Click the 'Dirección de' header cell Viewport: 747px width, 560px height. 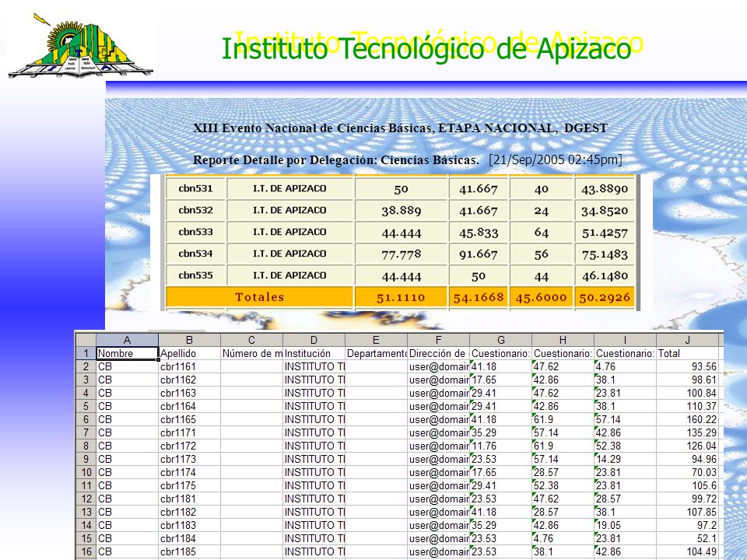438,353
